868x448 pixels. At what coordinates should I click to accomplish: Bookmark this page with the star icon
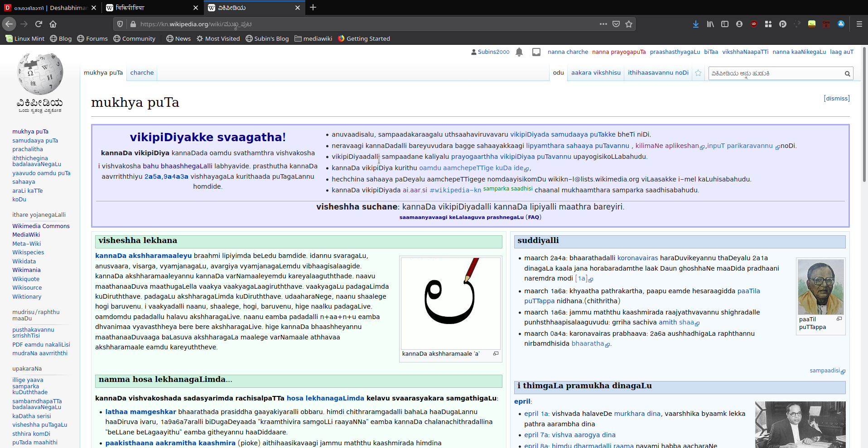(x=629, y=24)
